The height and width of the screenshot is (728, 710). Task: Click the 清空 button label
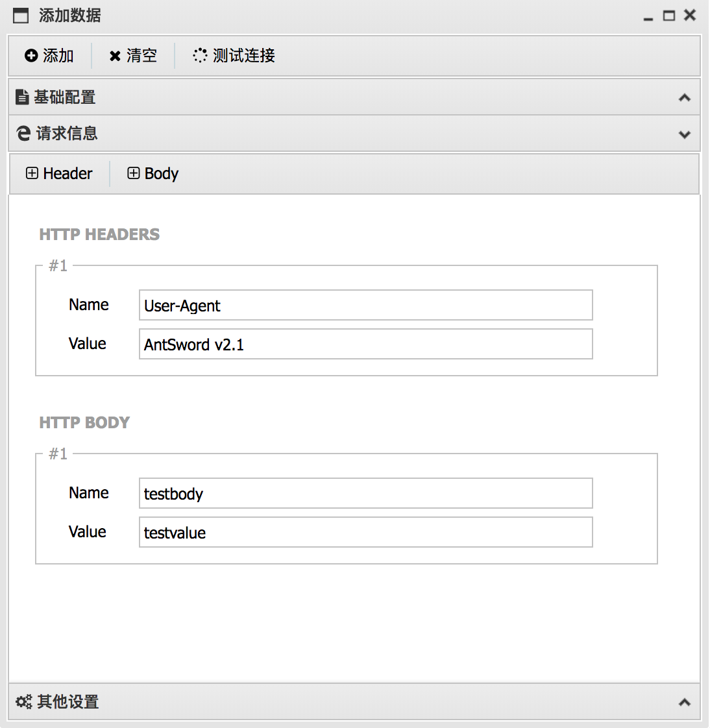coord(141,56)
